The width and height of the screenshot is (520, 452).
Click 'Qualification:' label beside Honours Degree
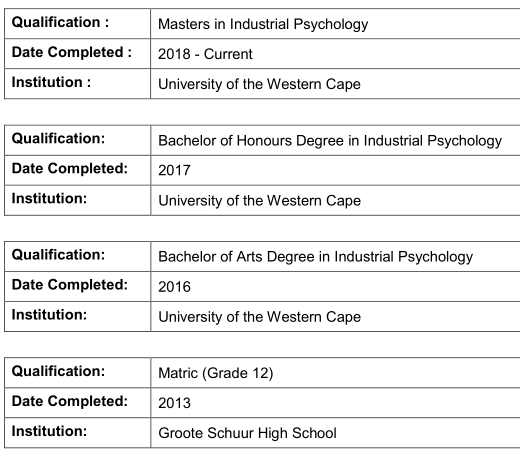[58, 139]
